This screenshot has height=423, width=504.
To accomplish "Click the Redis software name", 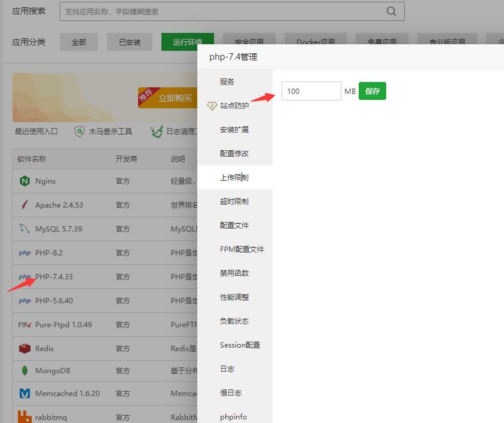I will 45,348.
